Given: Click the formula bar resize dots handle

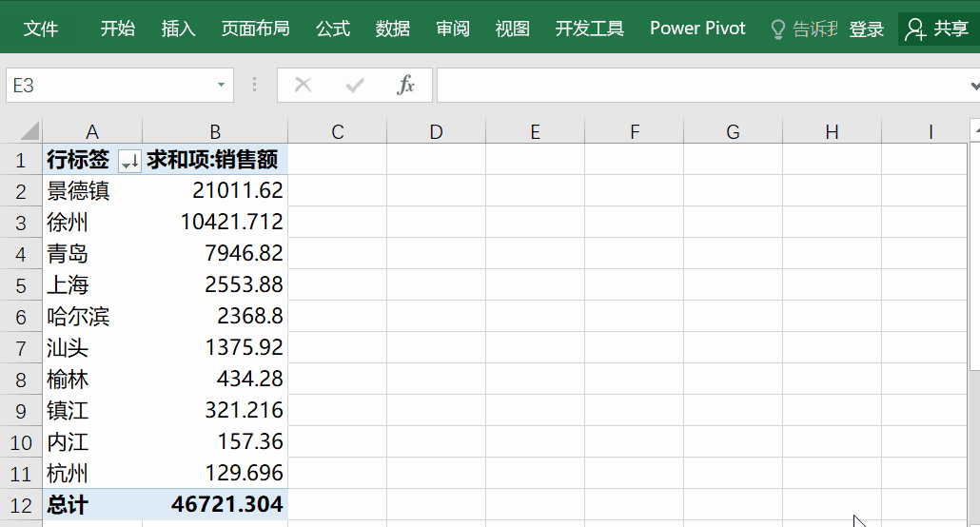Looking at the screenshot, I should 254,85.
